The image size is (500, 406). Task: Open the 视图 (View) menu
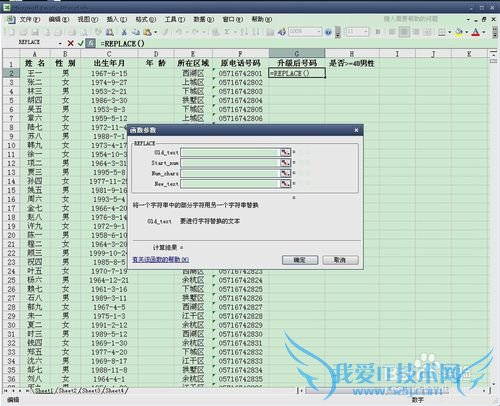(88, 20)
